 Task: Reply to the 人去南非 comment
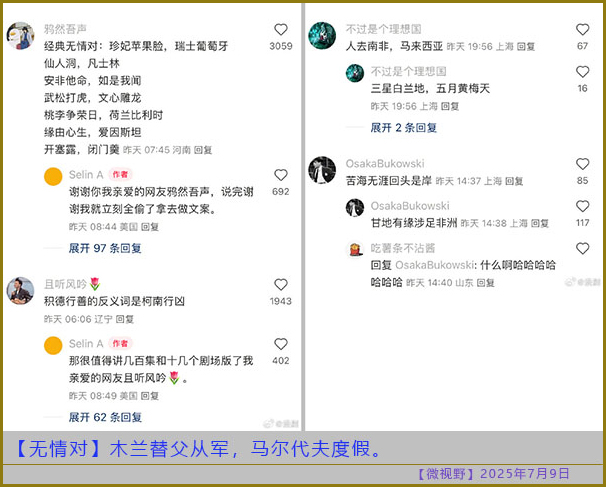(x=526, y=47)
